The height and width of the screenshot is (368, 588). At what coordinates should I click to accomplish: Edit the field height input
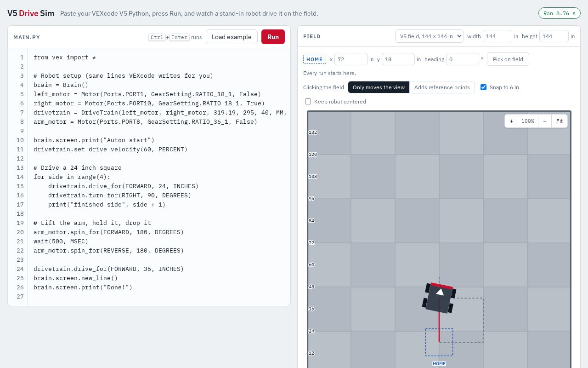click(554, 36)
